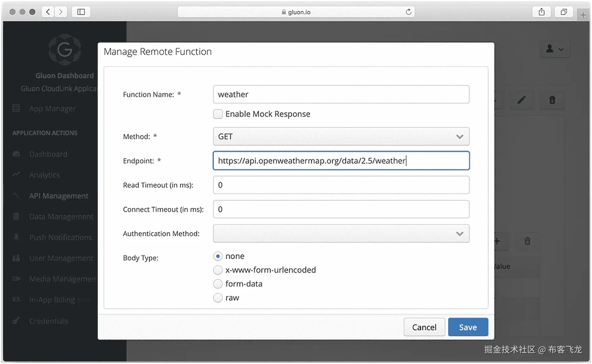Screen dimensions: 592x364
Task: Choose form-data body type option
Action: [x=218, y=284]
